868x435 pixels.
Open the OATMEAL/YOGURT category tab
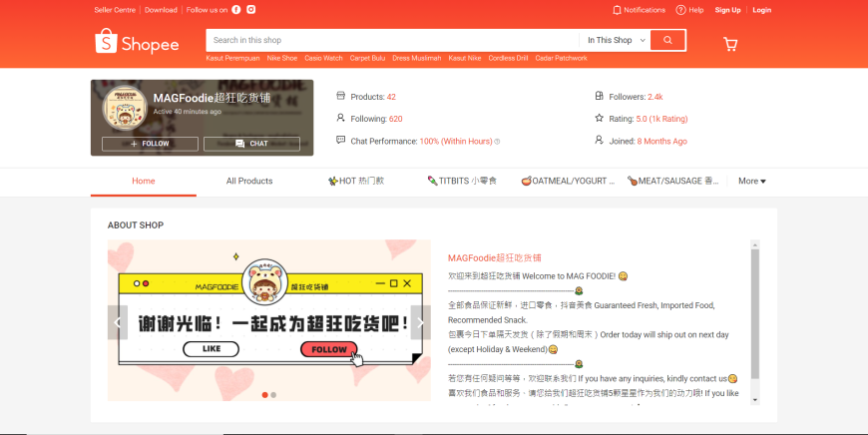568,181
